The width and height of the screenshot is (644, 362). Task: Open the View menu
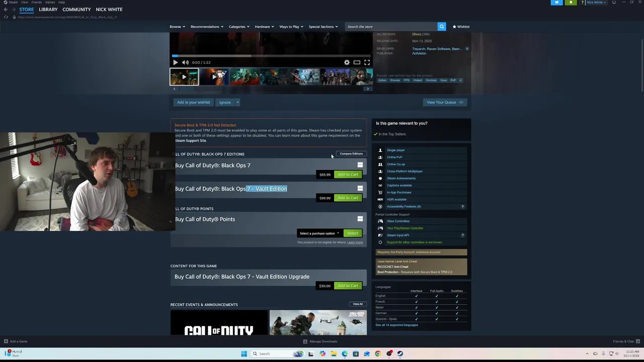click(x=24, y=2)
